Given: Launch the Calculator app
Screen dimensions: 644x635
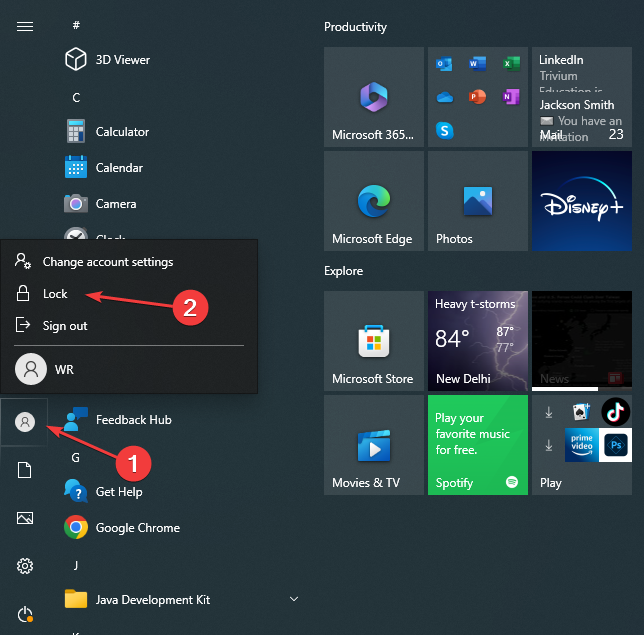Looking at the screenshot, I should pyautogui.click(x=107, y=131).
